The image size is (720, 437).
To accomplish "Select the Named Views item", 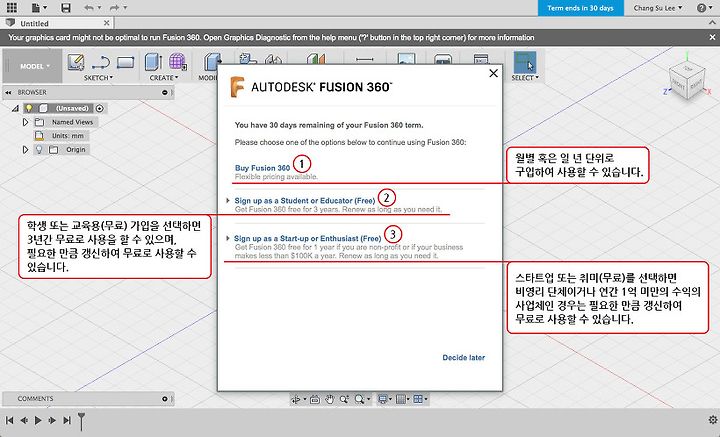I will (x=72, y=122).
